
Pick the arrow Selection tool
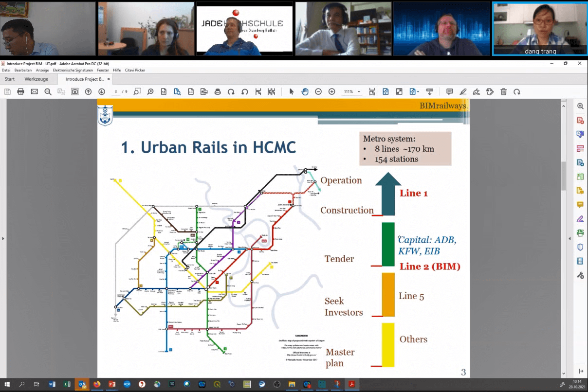[x=292, y=91]
